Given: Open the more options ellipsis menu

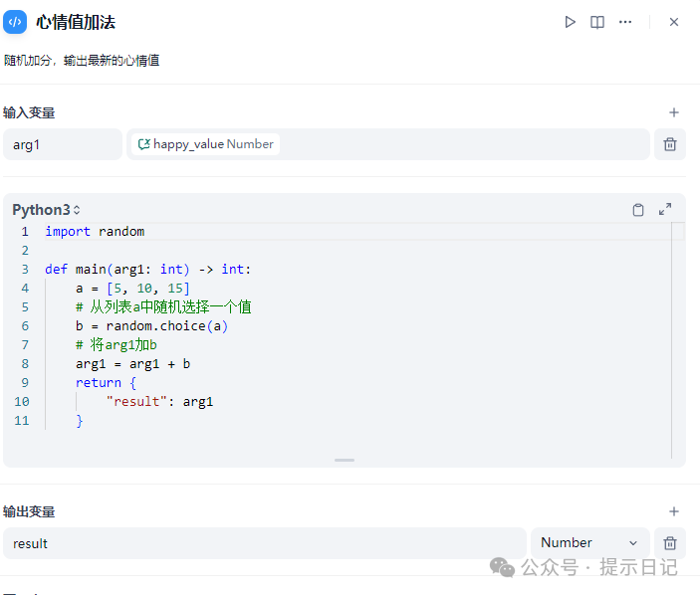Looking at the screenshot, I should (x=625, y=22).
